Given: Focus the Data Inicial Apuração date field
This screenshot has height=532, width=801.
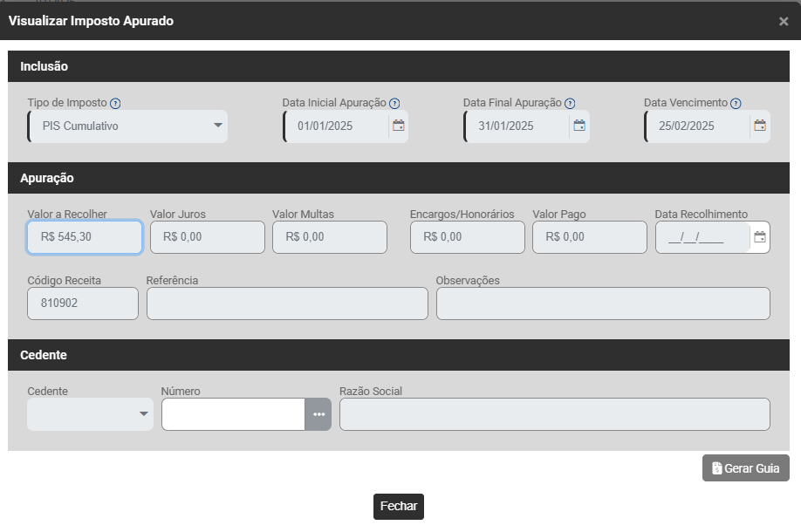Looking at the screenshot, I should 337,126.
